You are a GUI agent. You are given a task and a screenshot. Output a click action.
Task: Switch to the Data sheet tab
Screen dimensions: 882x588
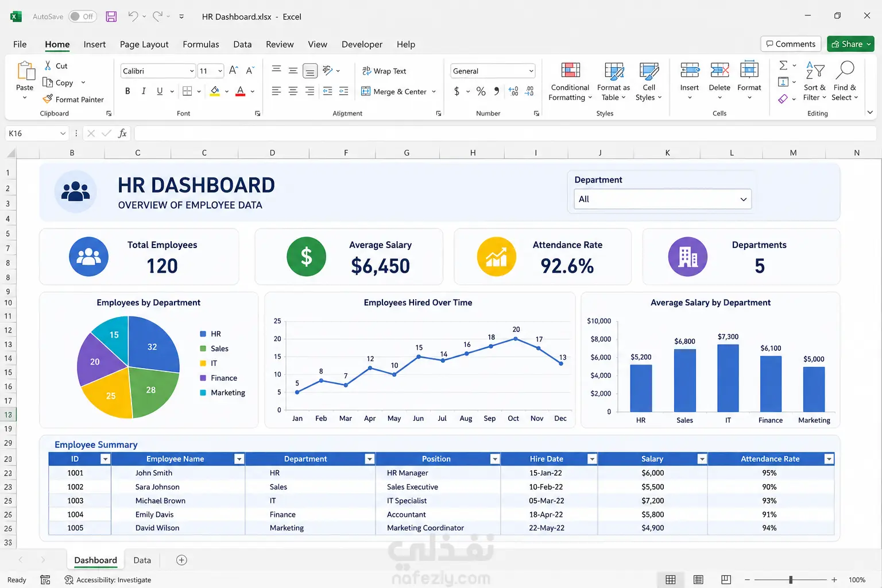142,560
